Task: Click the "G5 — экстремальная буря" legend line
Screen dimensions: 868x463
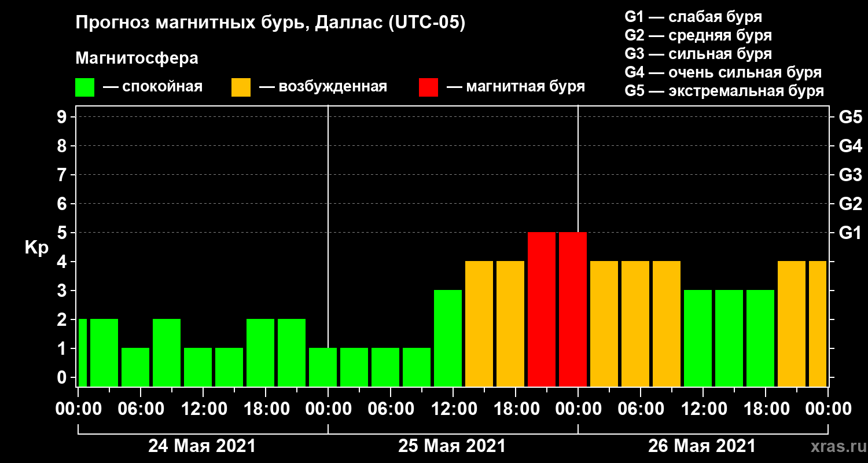Action: click(x=724, y=91)
